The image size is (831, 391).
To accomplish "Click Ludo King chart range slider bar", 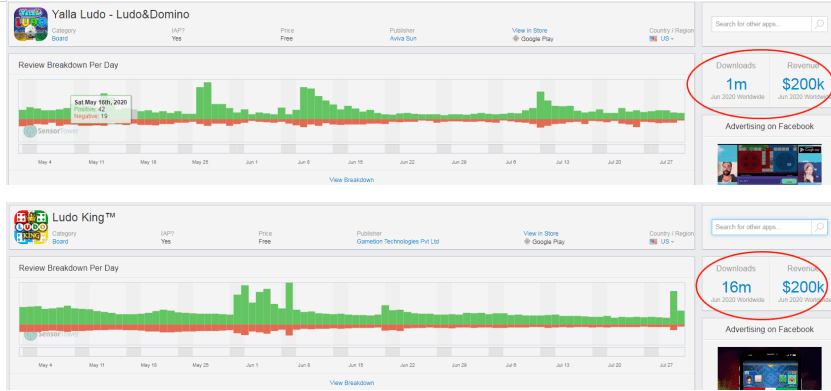I will click(351, 352).
